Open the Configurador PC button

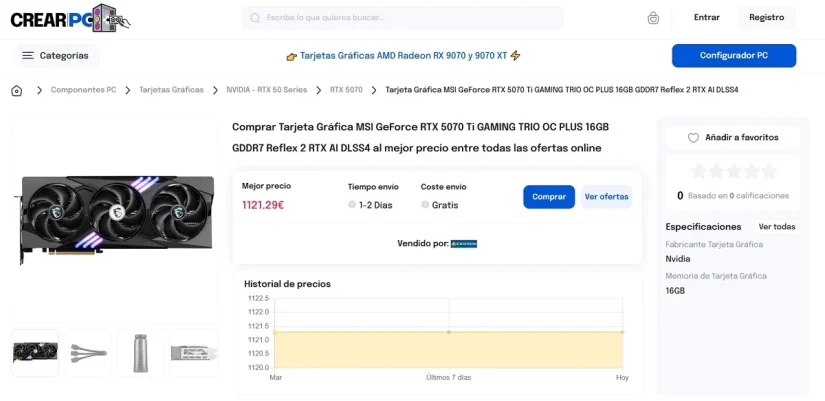[733, 56]
